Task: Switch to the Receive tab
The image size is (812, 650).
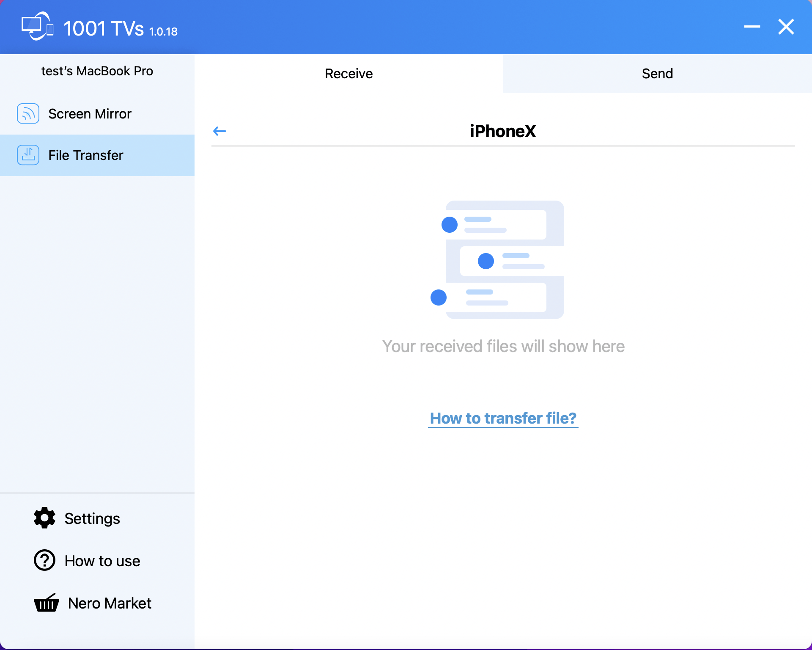Action: point(348,74)
